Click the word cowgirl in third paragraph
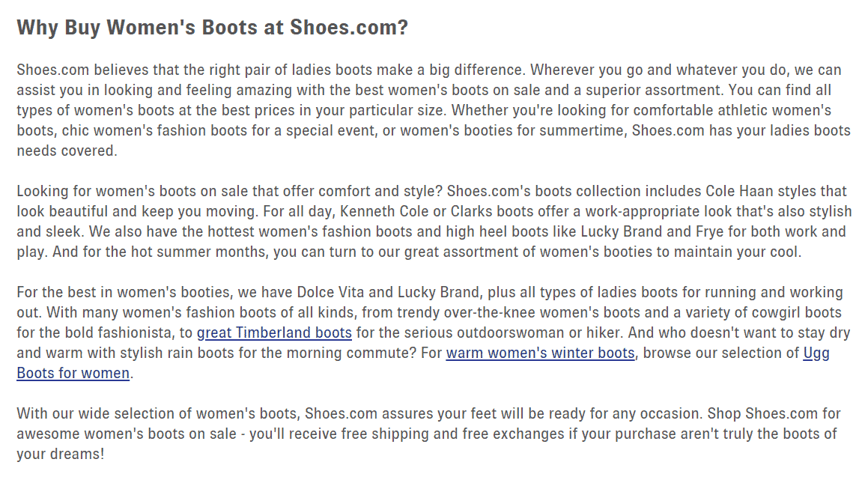 [x=776, y=313]
